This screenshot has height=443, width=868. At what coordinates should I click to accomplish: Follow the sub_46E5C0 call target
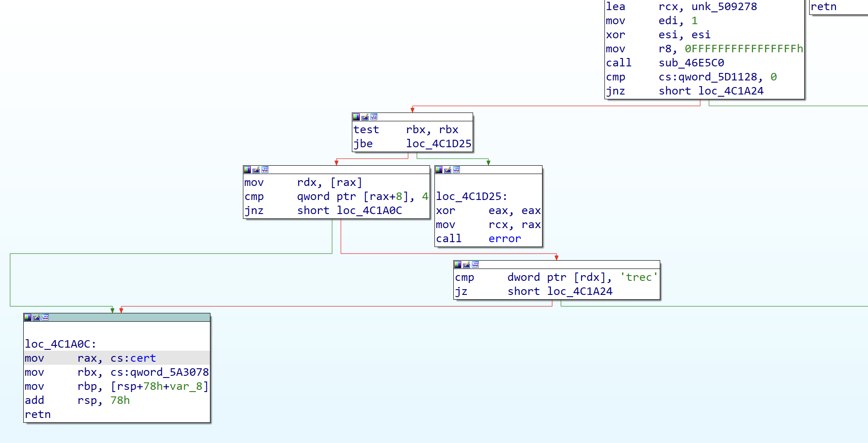(x=691, y=63)
